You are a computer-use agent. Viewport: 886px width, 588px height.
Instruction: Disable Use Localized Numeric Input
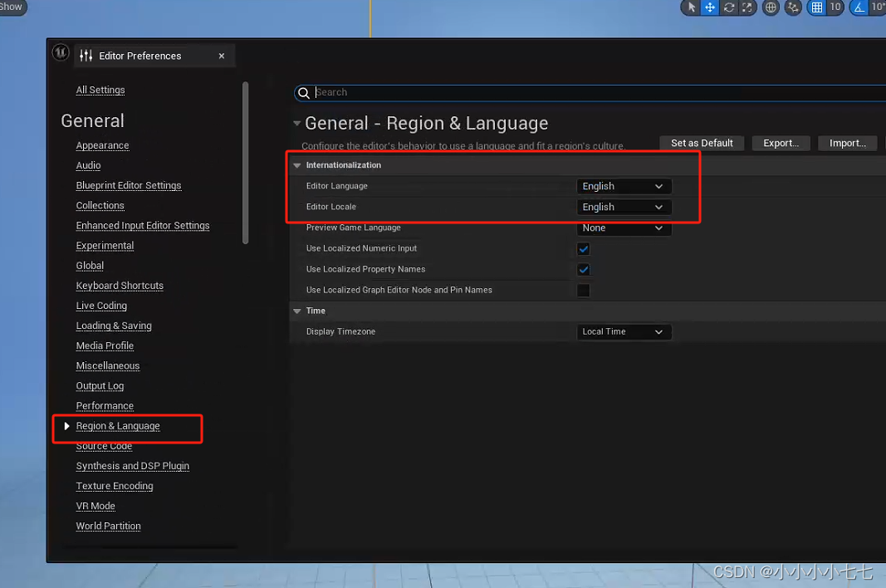coord(584,248)
